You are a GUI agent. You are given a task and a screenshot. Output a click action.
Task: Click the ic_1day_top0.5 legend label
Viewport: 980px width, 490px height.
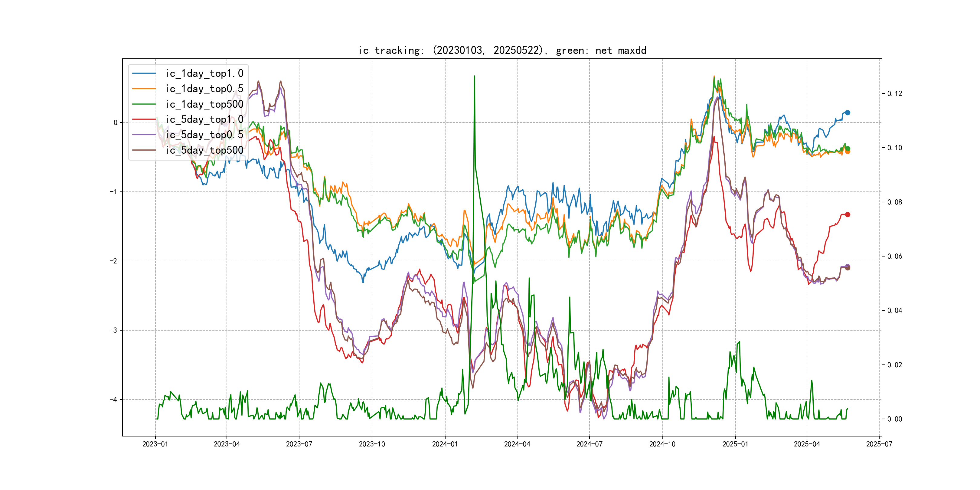coord(204,89)
